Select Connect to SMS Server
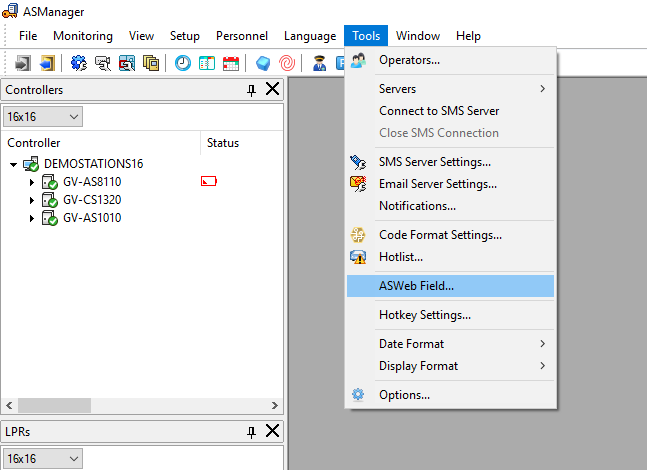The width and height of the screenshot is (647, 470). tap(450, 111)
